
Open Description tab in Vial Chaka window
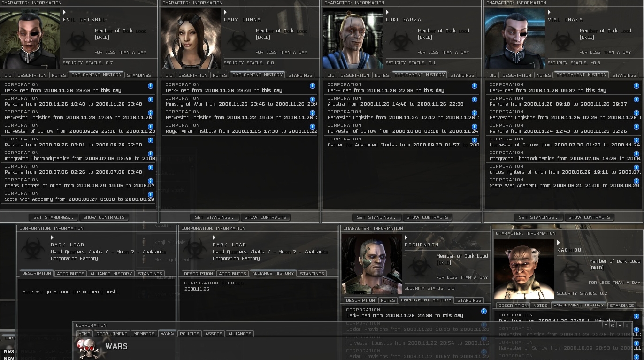point(517,75)
